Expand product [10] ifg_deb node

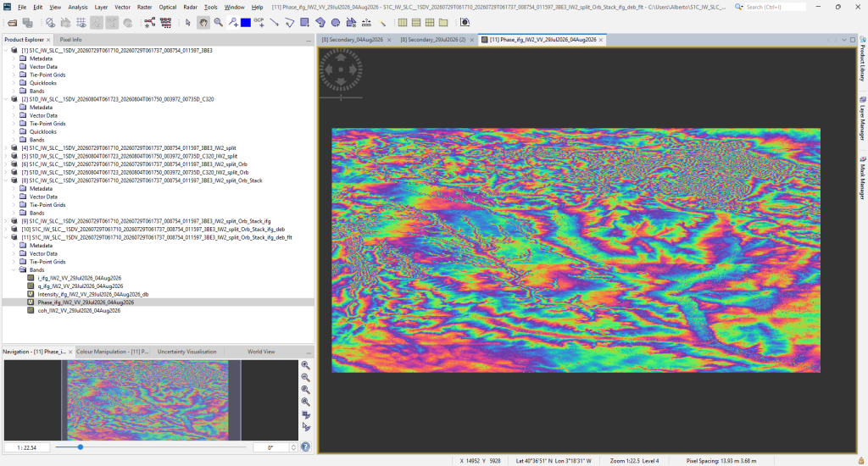6,229
